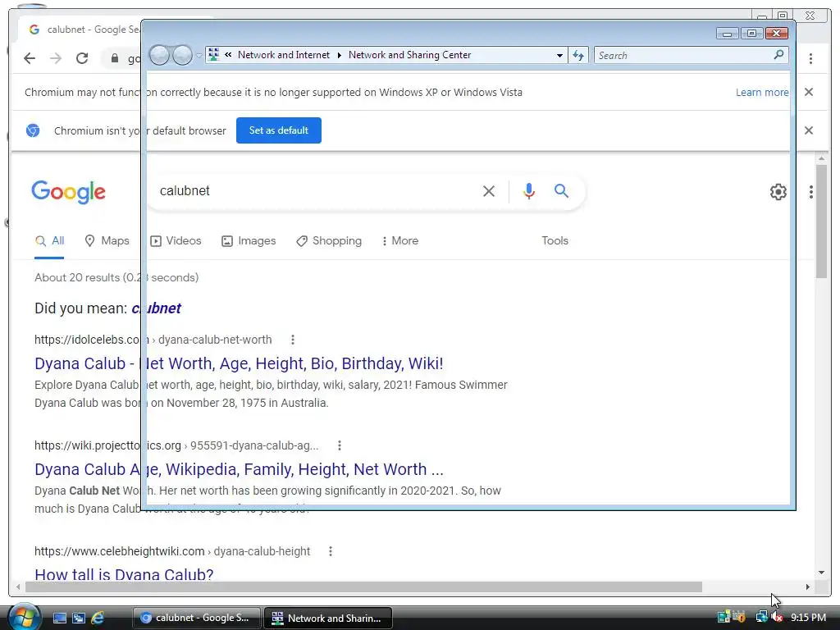Click the Back arrow in the Chromium window

click(x=30, y=58)
